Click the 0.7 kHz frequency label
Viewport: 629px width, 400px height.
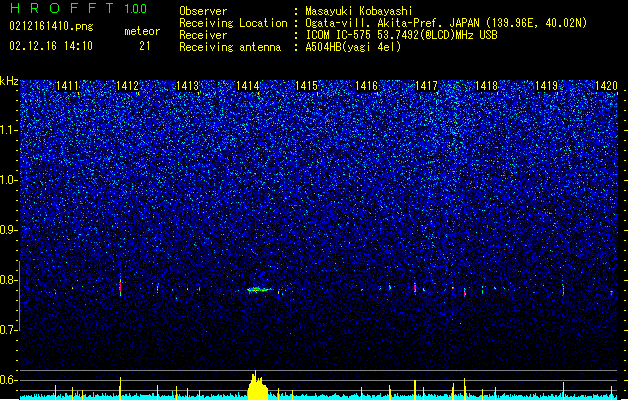point(8,330)
